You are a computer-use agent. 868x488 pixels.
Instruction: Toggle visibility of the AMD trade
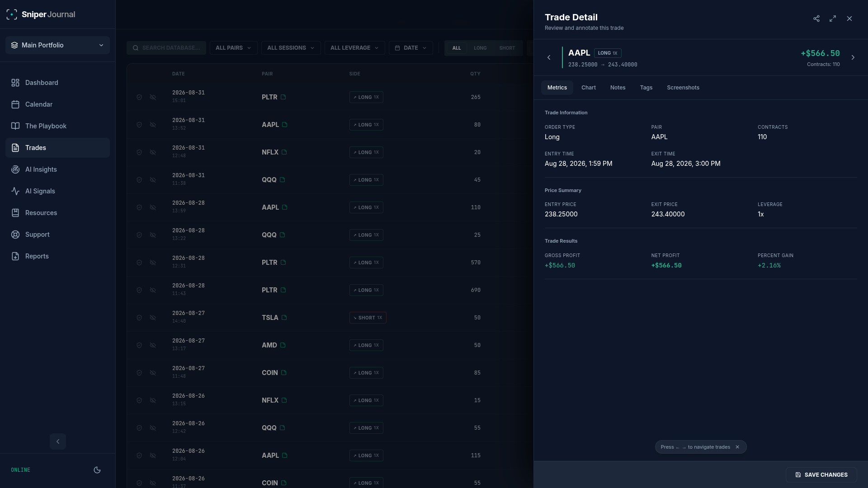point(153,345)
